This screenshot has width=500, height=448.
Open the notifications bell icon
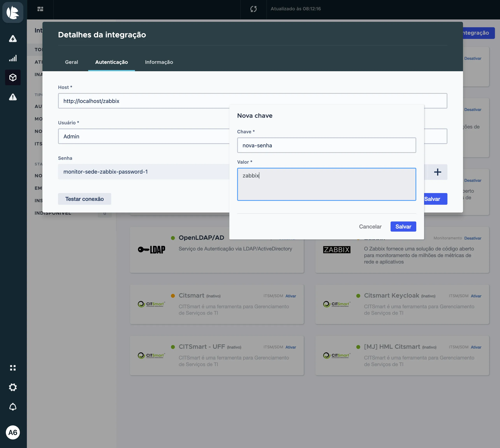[x=13, y=407]
